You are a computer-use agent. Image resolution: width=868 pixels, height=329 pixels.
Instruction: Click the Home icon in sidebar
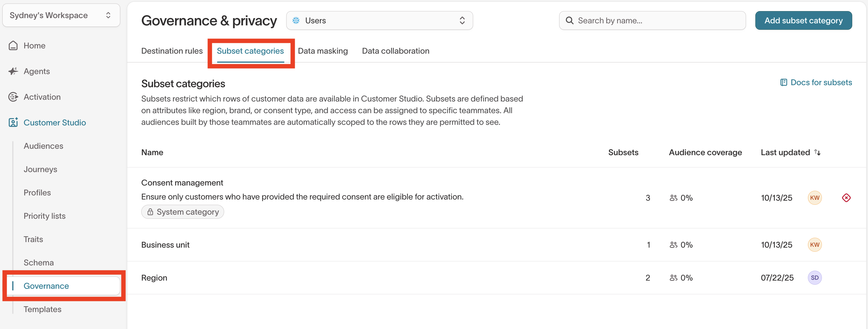click(13, 45)
